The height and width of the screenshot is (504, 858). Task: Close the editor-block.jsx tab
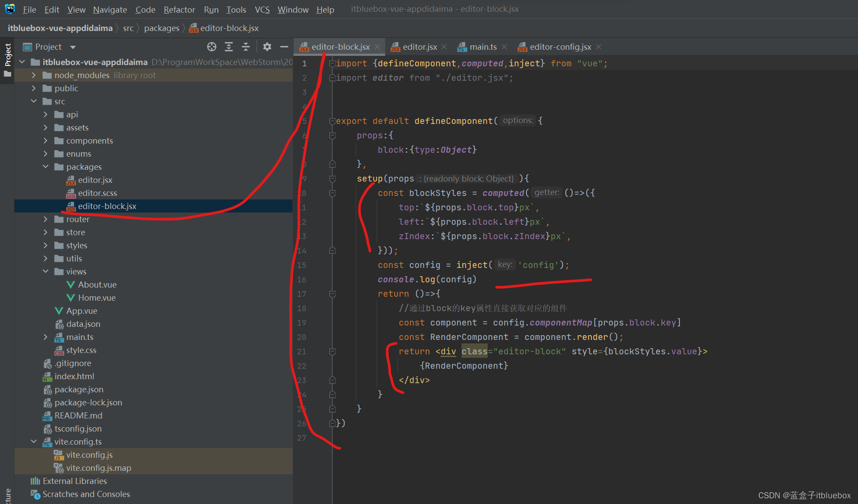tap(377, 47)
